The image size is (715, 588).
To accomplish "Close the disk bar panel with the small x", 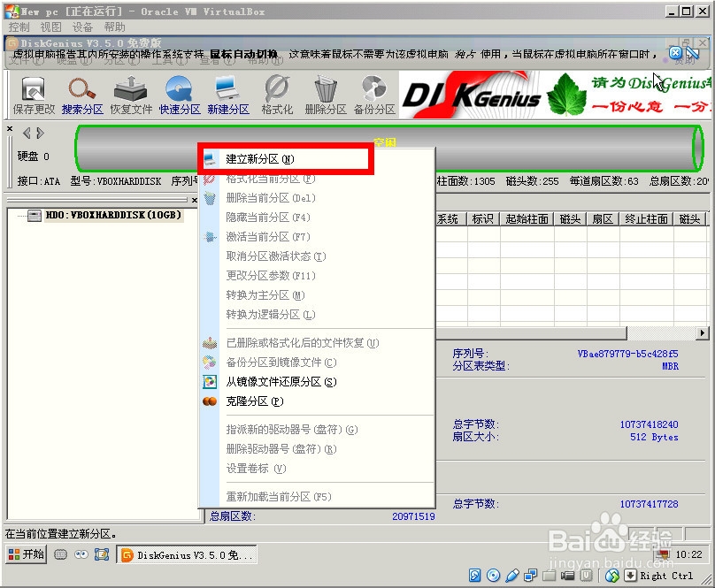I will [x=10, y=129].
